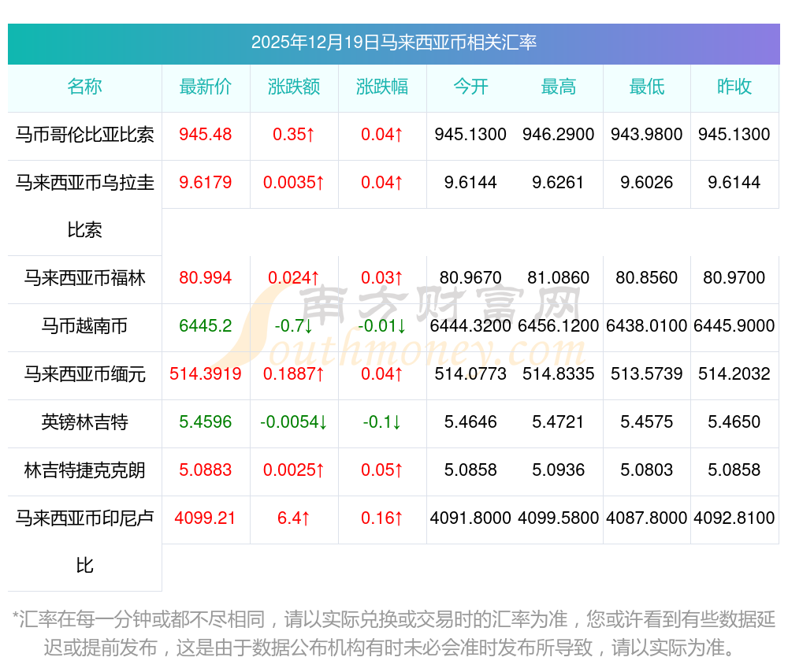This screenshot has height=672, width=788.
Task: Click the 名称 column header
Action: 84,87
